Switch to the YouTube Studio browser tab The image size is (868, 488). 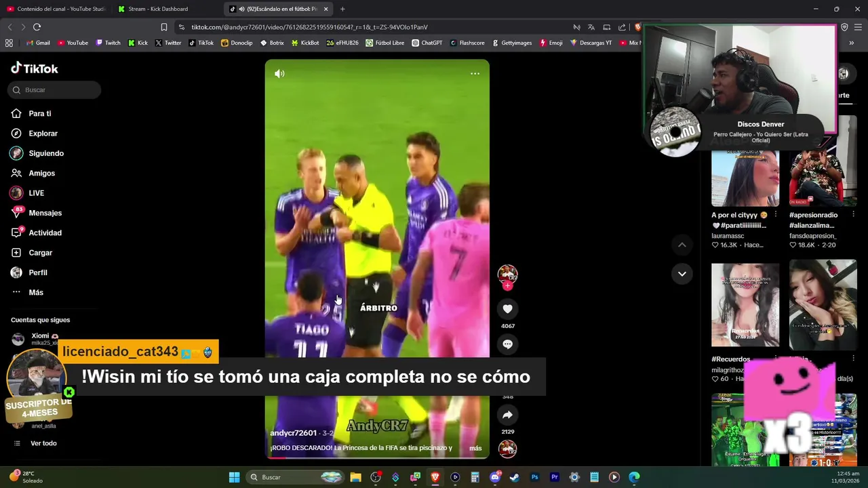pos(56,9)
